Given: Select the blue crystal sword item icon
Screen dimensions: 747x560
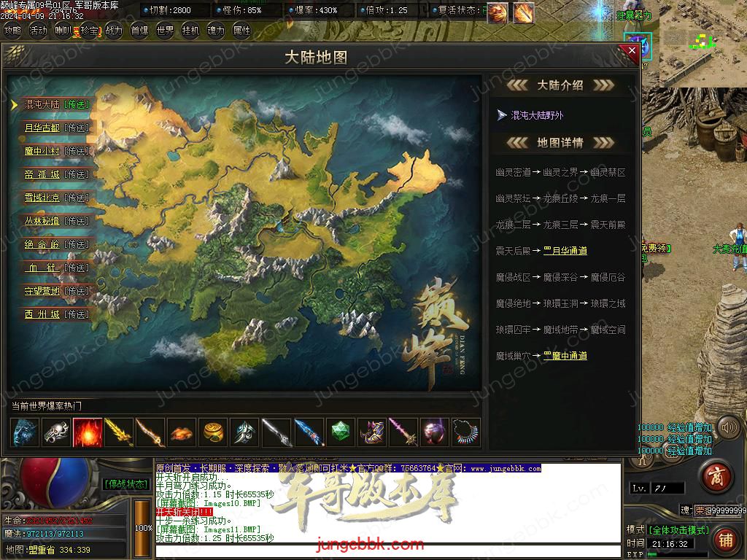Looking at the screenshot, I should [x=308, y=432].
